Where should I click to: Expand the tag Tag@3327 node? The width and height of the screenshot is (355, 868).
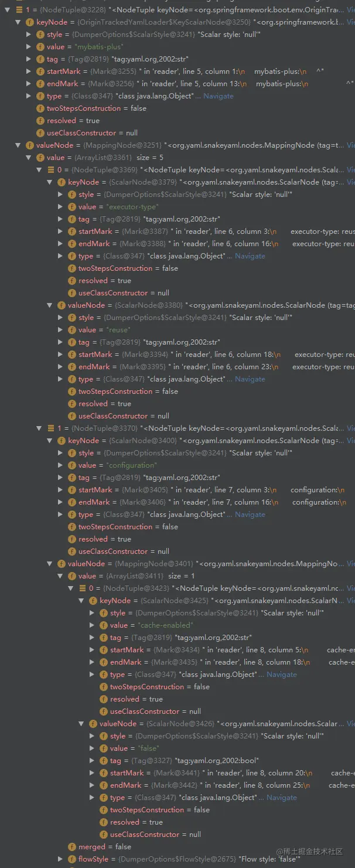point(92,761)
